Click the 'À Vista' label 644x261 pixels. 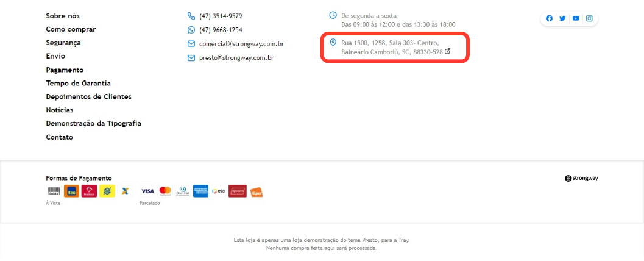tap(53, 204)
